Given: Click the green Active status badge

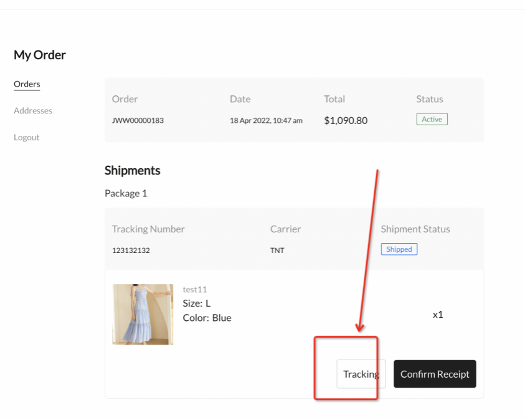Looking at the screenshot, I should (x=432, y=119).
